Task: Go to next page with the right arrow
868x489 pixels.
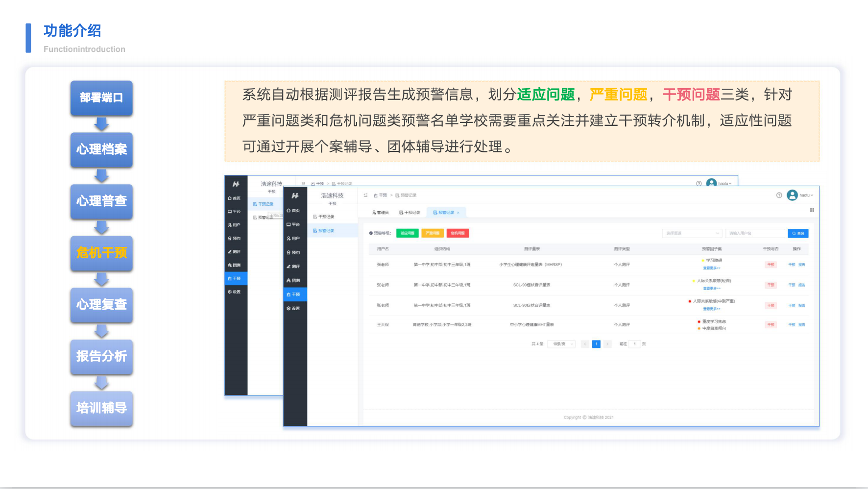Action: [607, 344]
